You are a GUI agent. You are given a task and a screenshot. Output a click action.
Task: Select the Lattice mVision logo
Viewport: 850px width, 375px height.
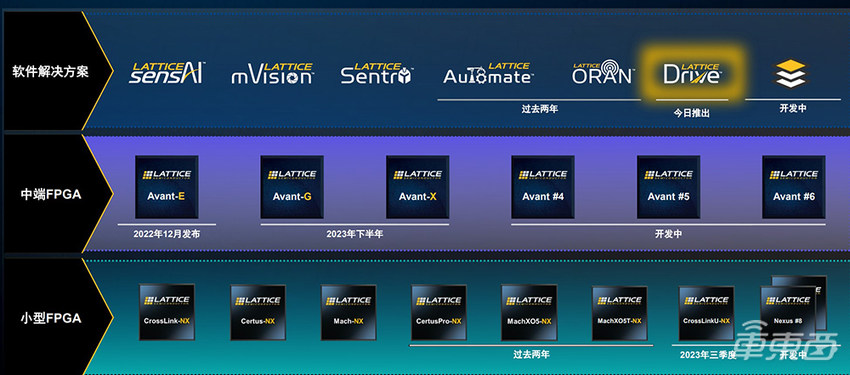pos(273,74)
